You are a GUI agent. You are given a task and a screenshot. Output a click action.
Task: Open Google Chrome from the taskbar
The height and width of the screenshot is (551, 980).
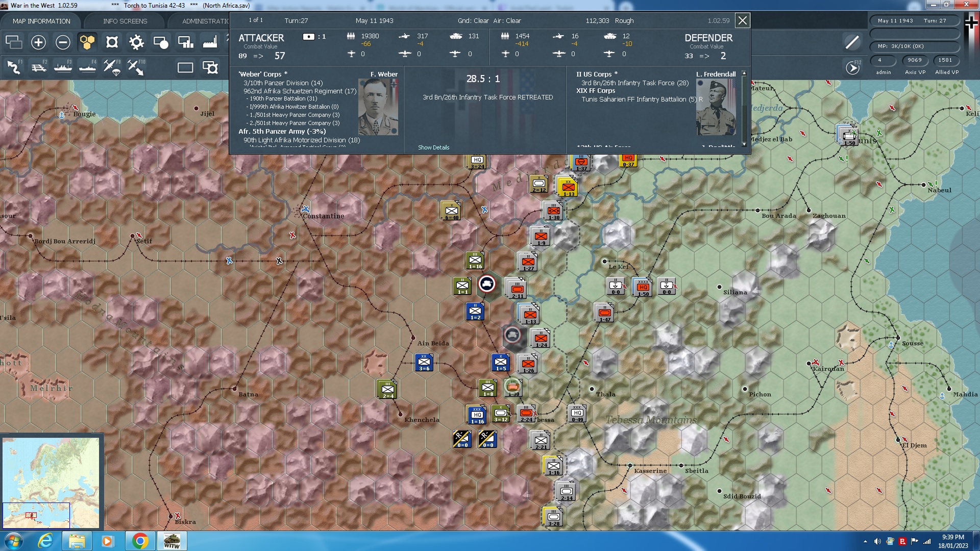[139, 540]
